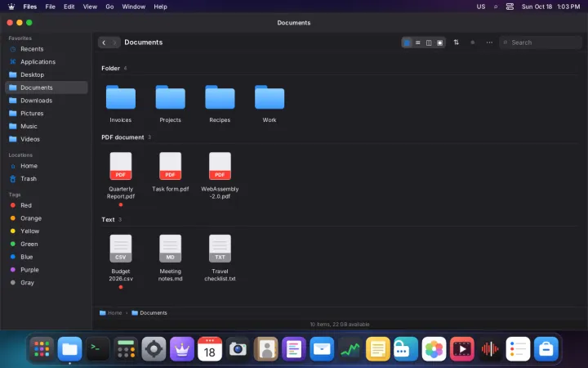Open the Window menu
588x368 pixels.
tap(133, 7)
